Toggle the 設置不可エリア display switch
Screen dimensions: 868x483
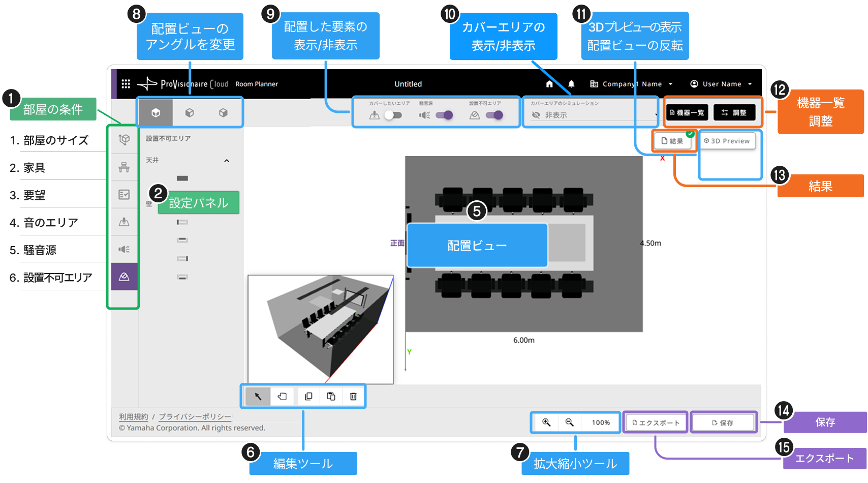coord(494,115)
